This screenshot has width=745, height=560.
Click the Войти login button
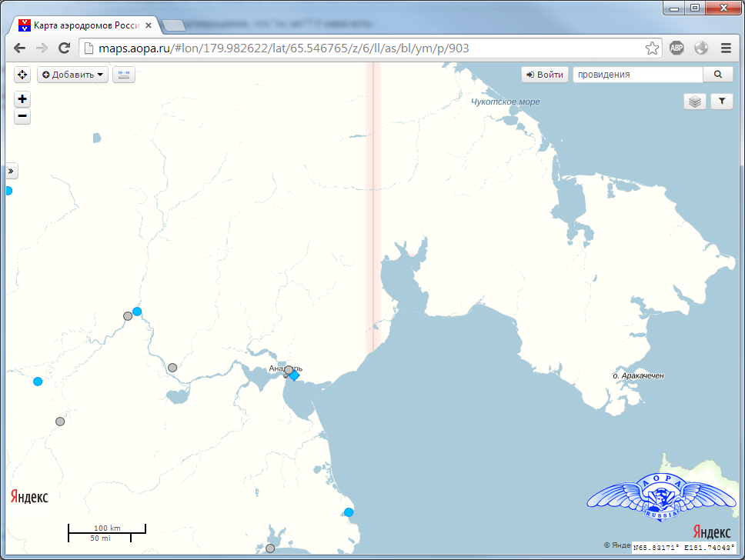[545, 75]
